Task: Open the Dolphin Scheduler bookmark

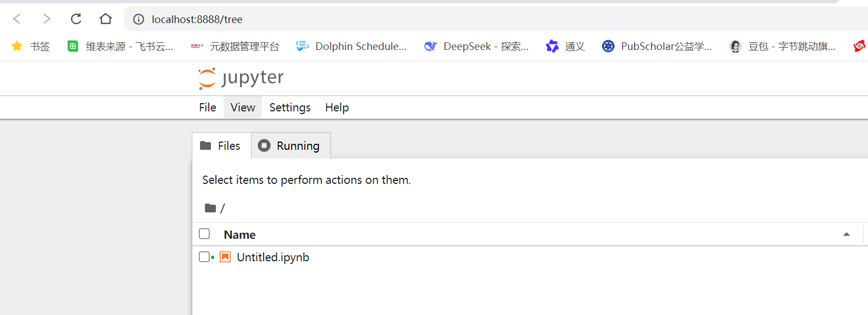Action: coord(351,47)
